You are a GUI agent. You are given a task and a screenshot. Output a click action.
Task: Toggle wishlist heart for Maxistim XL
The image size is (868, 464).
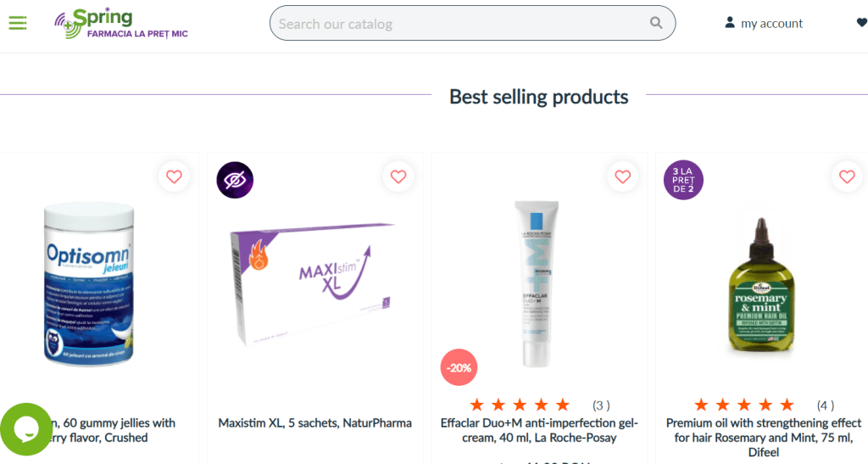click(x=398, y=176)
